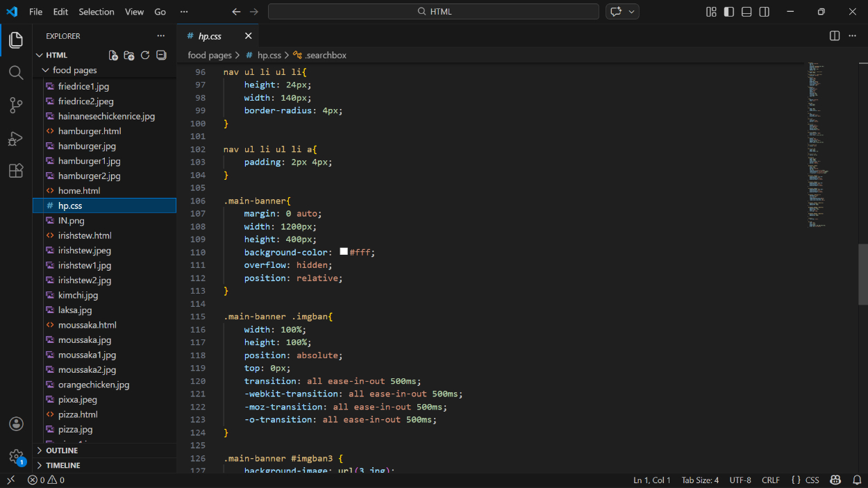Viewport: 868px width, 488px height.
Task: Toggle the bottom panel visibility
Action: (x=746, y=12)
